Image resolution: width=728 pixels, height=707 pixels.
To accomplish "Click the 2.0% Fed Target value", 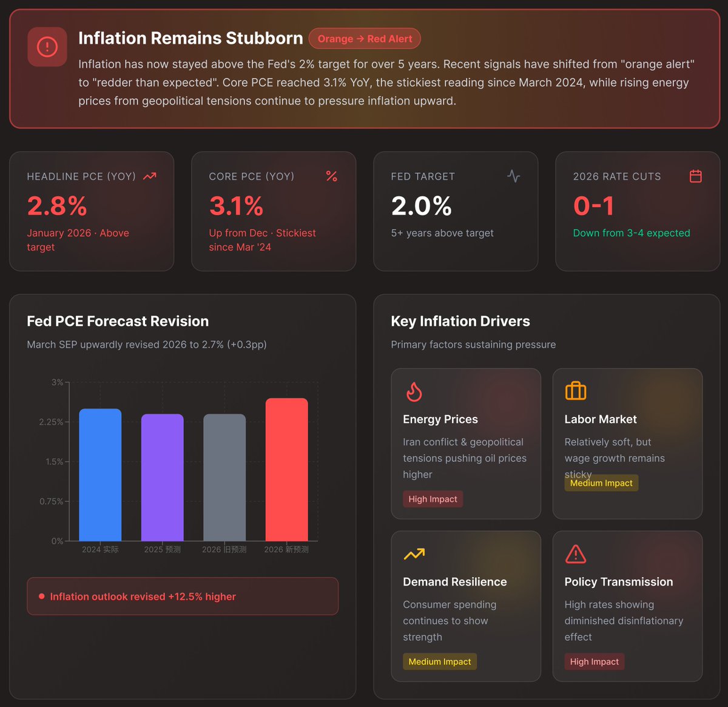I will [x=422, y=206].
